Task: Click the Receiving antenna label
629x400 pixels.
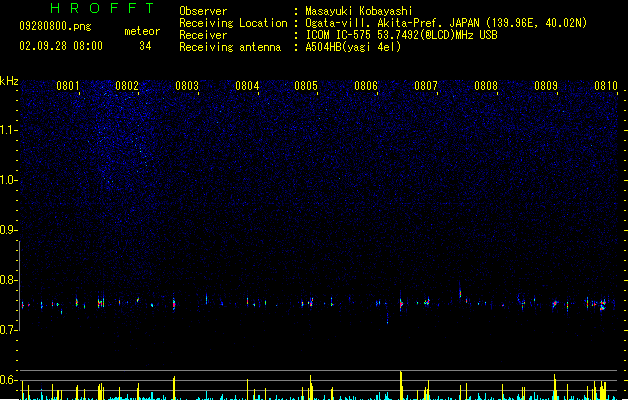Action: click(230, 47)
